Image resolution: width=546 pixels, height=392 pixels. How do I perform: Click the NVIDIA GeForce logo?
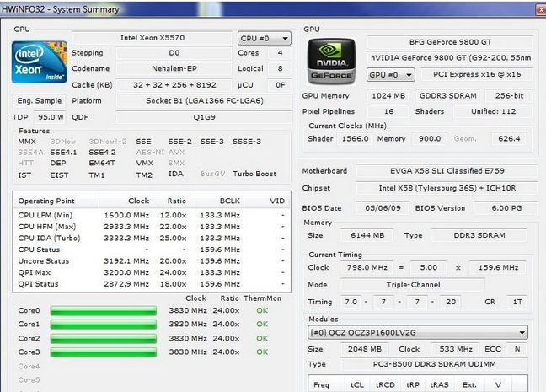(x=331, y=62)
